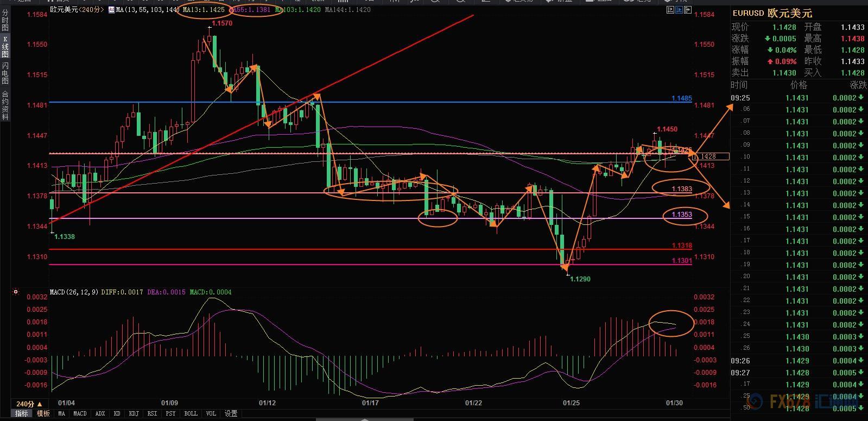868x421 pixels.
Task: Switch to the 模板 tab
Action: 43,414
